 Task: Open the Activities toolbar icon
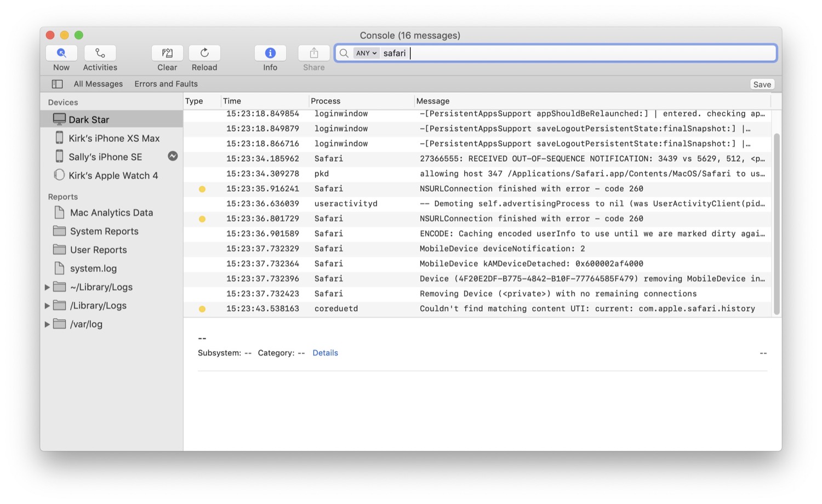[x=100, y=53]
